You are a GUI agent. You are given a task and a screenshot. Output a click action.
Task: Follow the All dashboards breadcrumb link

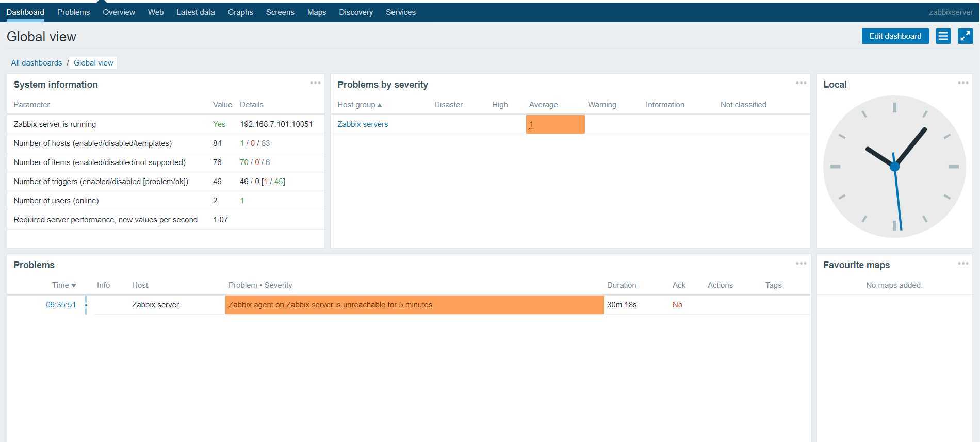click(x=37, y=63)
